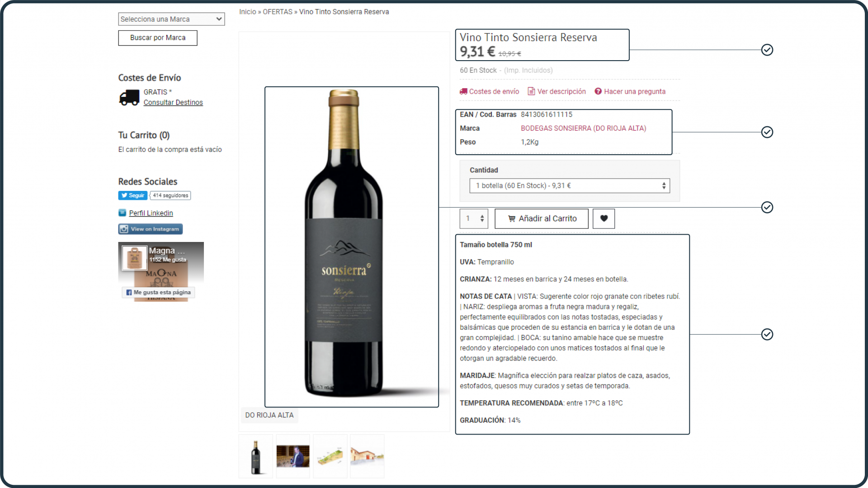Go to Inicio in the breadcrumb
This screenshot has width=868, height=488.
[248, 12]
